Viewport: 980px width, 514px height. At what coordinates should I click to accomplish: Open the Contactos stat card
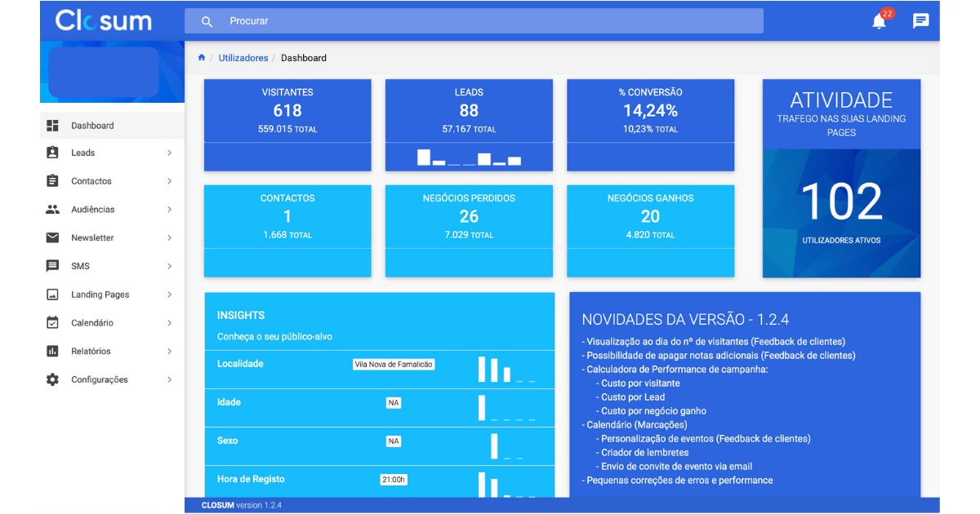tap(287, 231)
